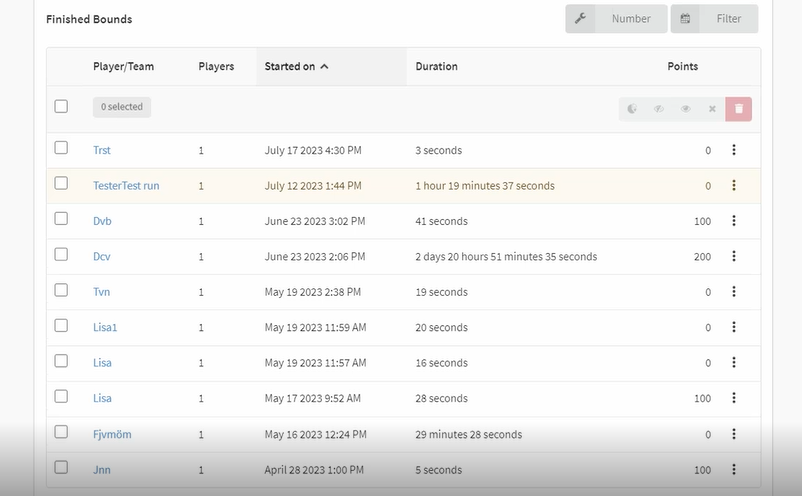
Task: Open the Jnn player link
Action: pos(101,470)
